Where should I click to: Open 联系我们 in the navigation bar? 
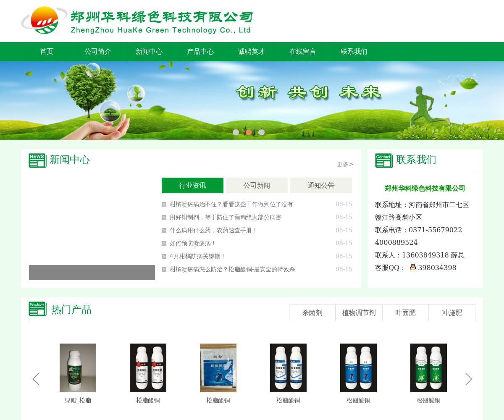(x=354, y=52)
